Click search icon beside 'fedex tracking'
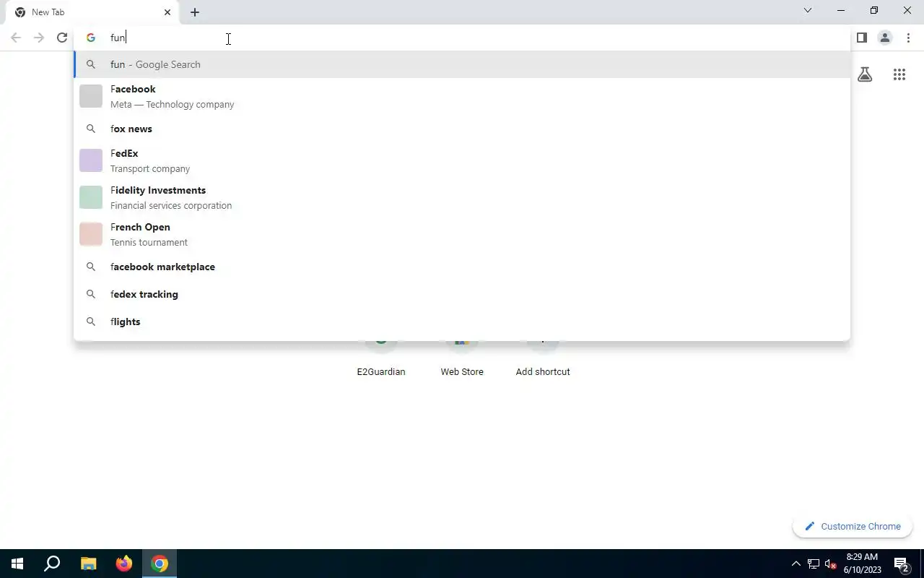The width and height of the screenshot is (924, 578). point(91,294)
